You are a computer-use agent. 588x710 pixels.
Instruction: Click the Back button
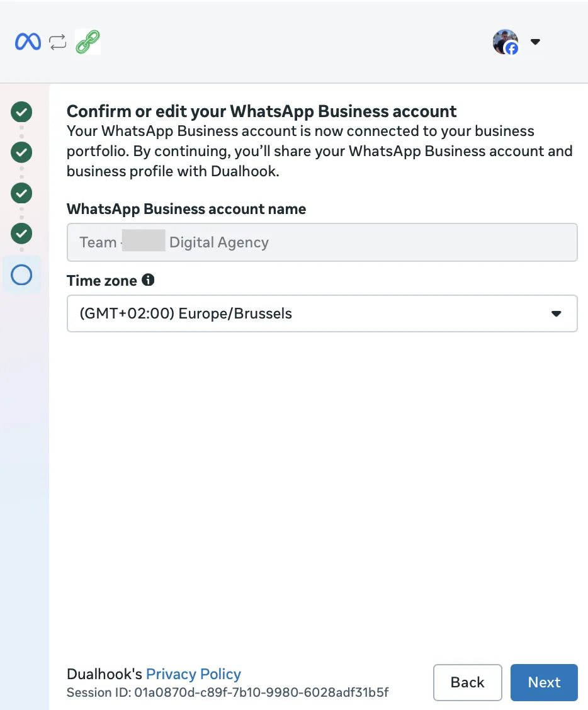click(x=468, y=682)
